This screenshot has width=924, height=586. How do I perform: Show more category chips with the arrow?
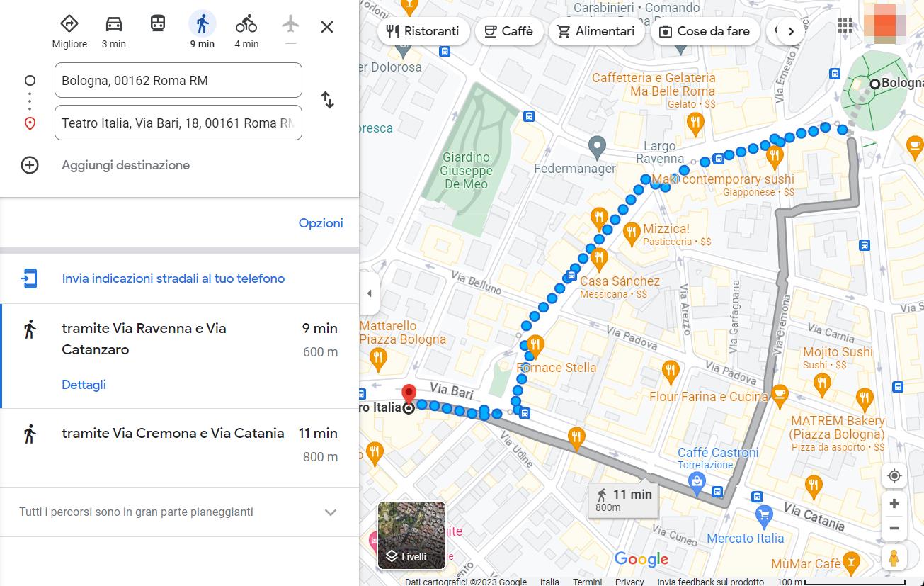point(791,31)
